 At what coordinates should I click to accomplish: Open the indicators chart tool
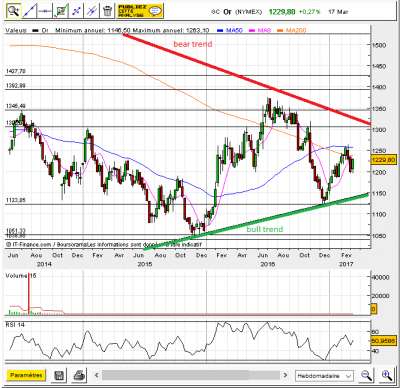point(61,11)
